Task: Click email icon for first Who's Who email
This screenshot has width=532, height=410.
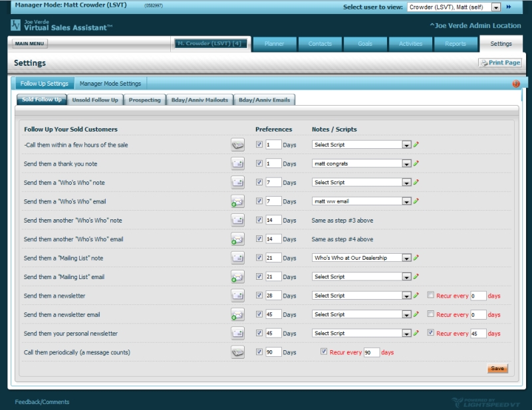Action: (x=237, y=201)
